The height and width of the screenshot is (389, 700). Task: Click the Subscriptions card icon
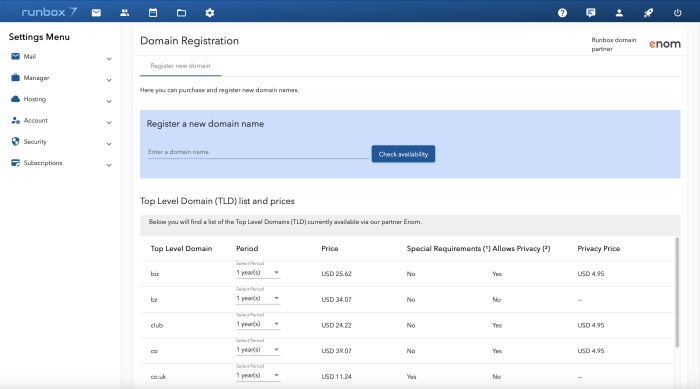click(15, 163)
